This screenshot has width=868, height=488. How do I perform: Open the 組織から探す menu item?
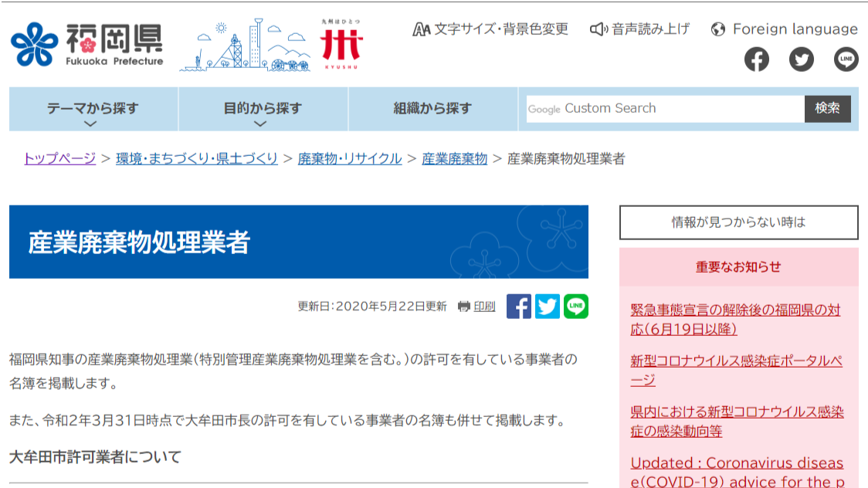(x=432, y=109)
